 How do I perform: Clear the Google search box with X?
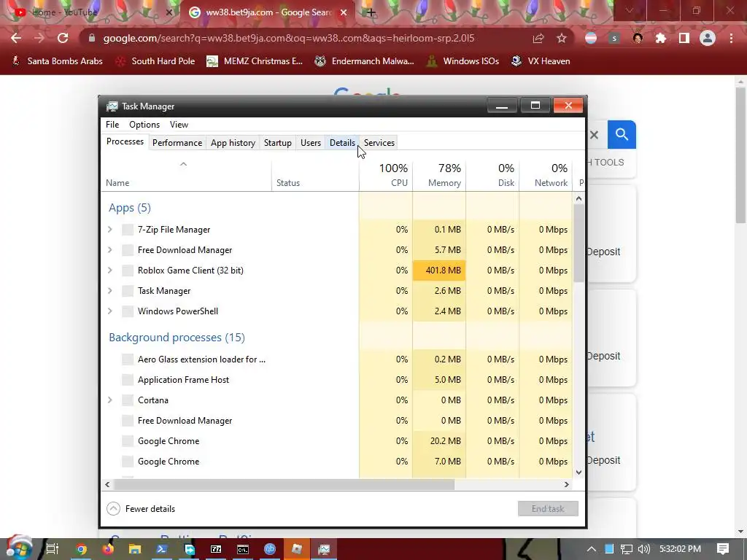[x=594, y=135]
